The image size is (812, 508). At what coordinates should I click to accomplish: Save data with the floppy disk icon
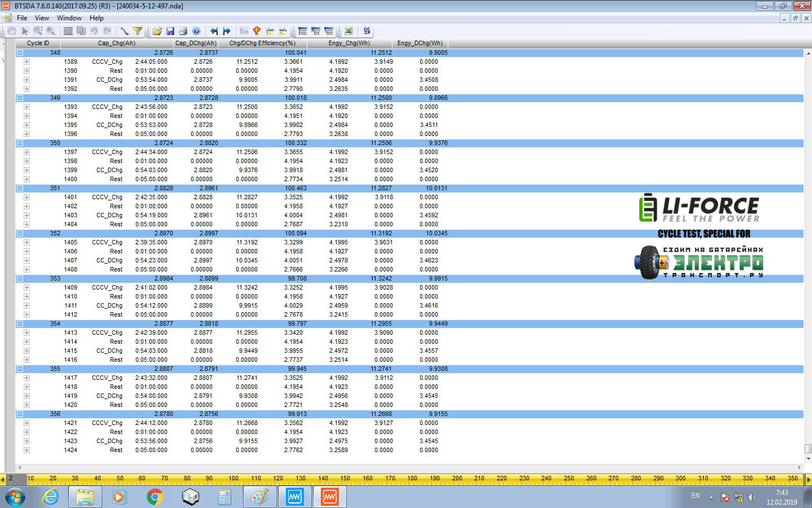coord(170,31)
